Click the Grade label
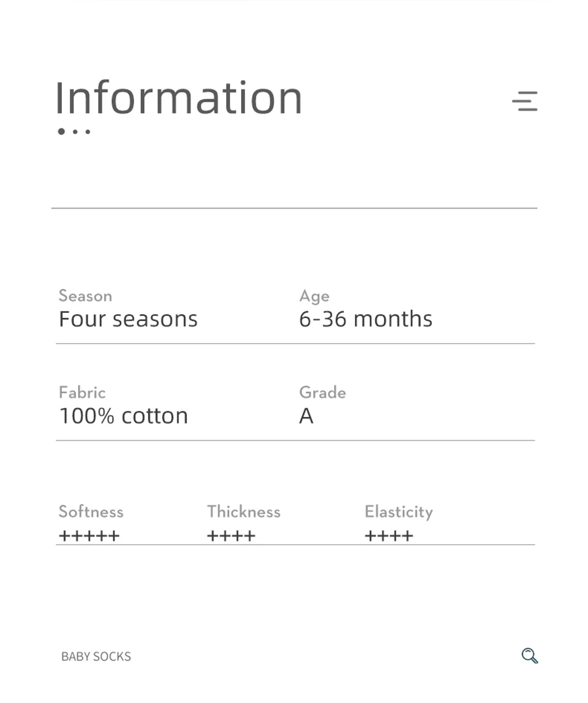 (322, 392)
